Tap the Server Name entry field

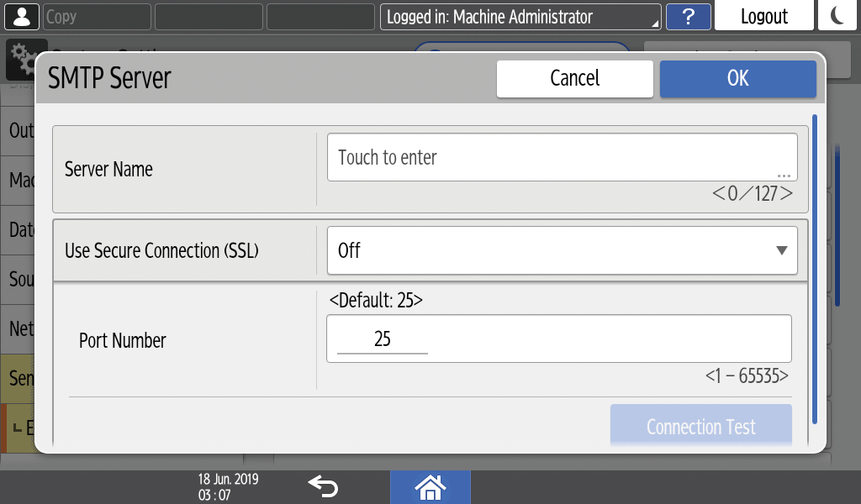pyautogui.click(x=562, y=158)
